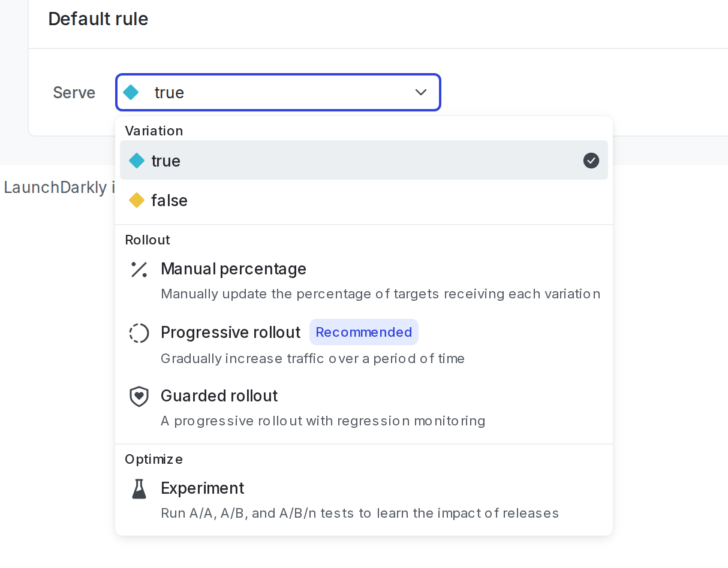Click the blue diamond color marker in Serve field
The image size is (728, 568).
[x=131, y=92]
